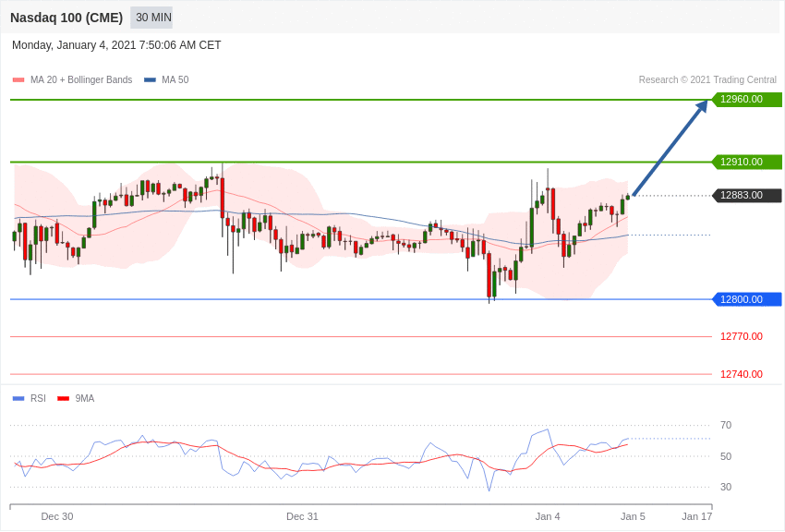
Task: Click the RSI 70 axis value
Action: click(x=725, y=426)
